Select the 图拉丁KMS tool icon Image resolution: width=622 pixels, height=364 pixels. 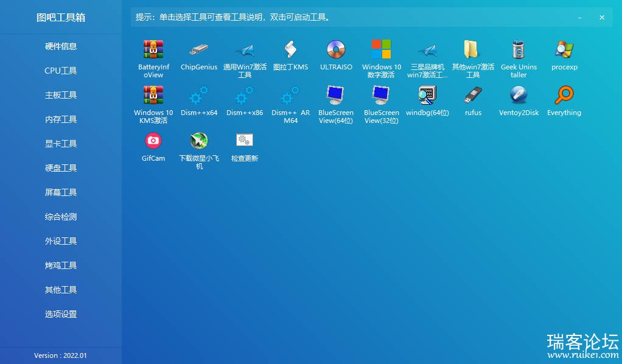click(290, 49)
